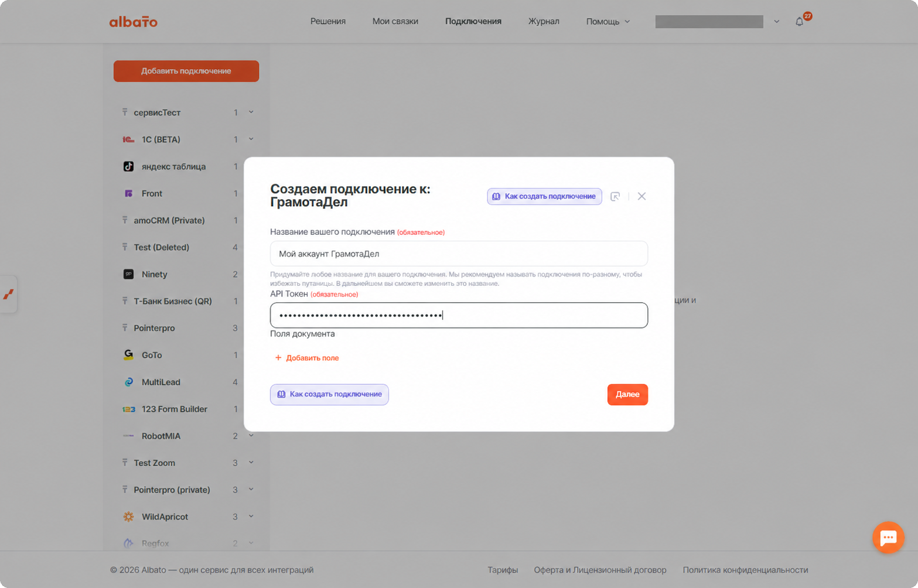Go to Мои связки
The image size is (918, 588).
[x=395, y=22]
